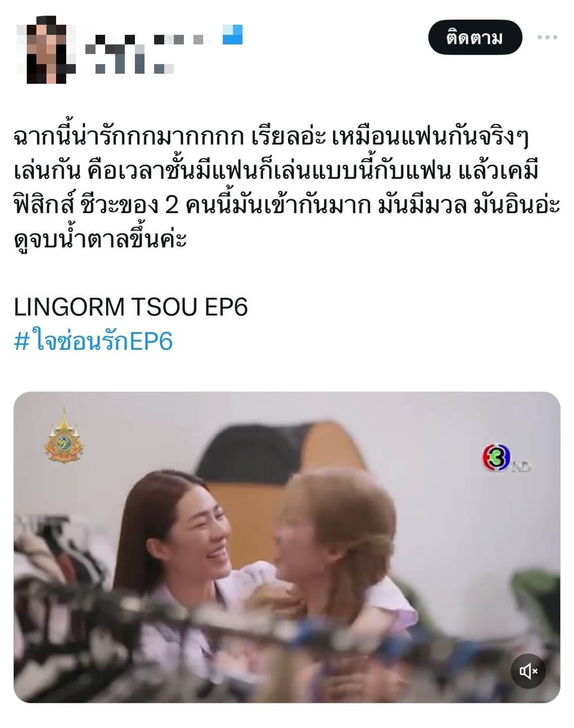Click the LINGORM TSOU EP6 text line
This screenshot has height=728, width=574.
tap(131, 307)
